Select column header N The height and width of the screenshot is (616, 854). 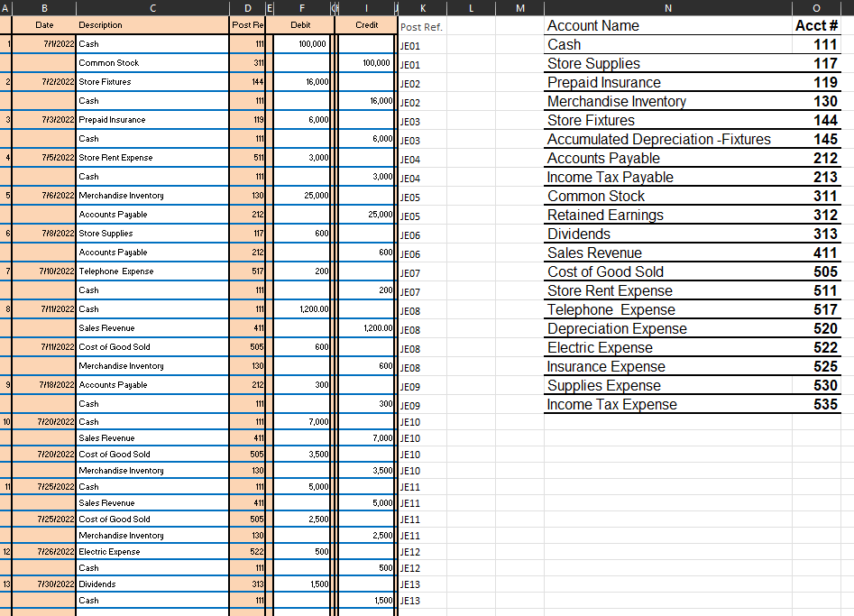667,8
